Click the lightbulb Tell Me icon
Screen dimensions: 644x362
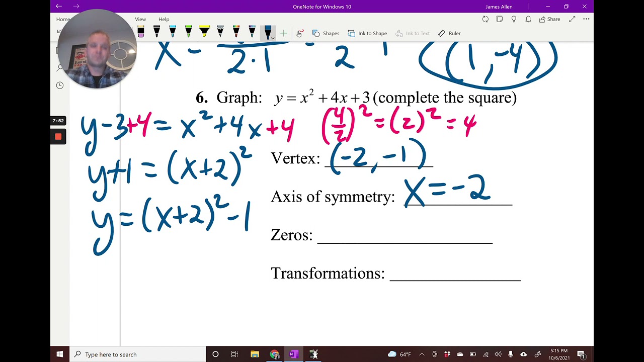(x=514, y=19)
